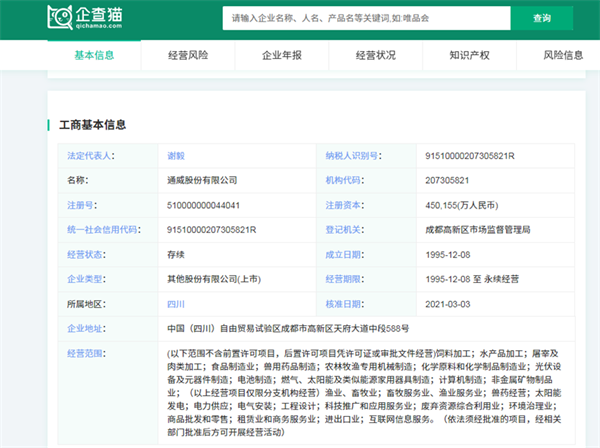Open legal representative link 谢毅
Screen dimensions: 600x448
[x=177, y=156]
